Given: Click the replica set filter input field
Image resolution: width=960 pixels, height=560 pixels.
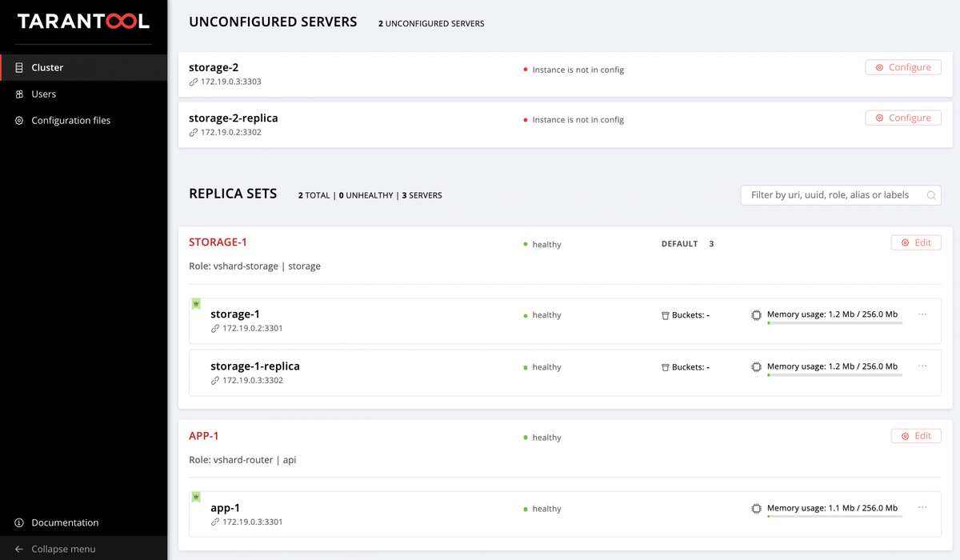Looking at the screenshot, I should [x=832, y=194].
